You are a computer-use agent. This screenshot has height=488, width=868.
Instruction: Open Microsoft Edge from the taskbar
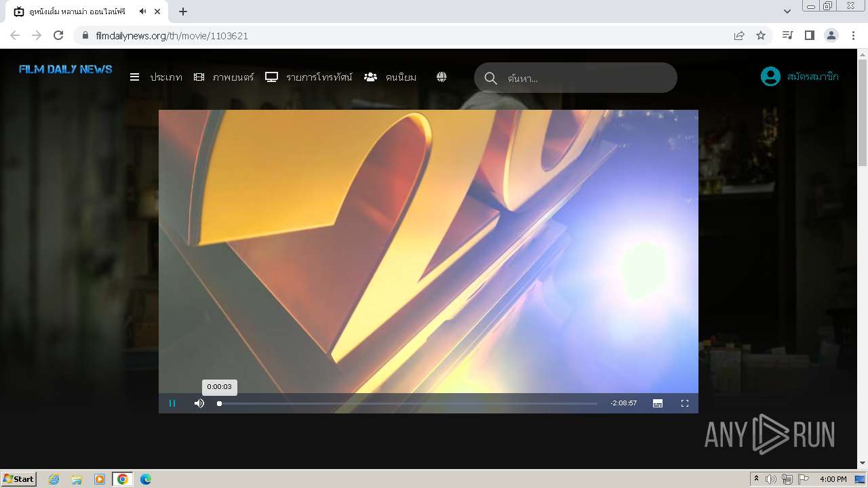tap(146, 479)
